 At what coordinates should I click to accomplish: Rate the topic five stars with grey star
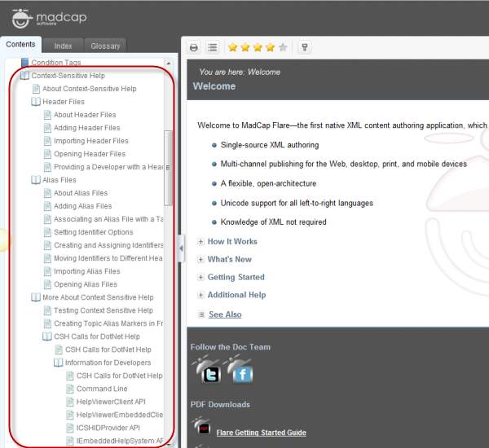(283, 47)
